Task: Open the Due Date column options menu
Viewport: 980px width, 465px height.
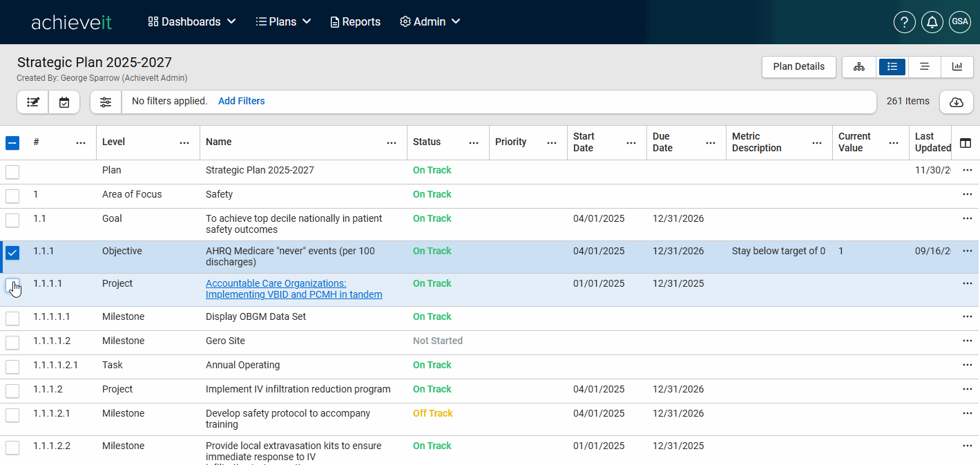Action: pyautogui.click(x=711, y=143)
